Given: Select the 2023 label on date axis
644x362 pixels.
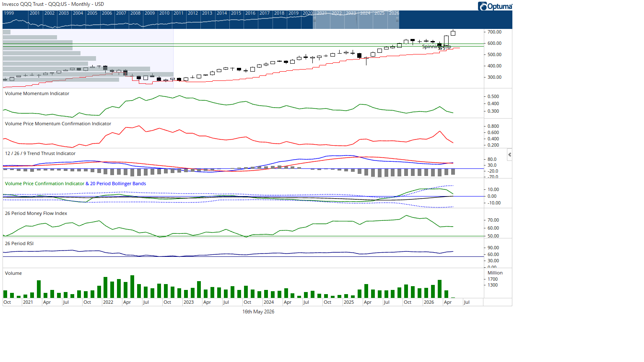Looking at the screenshot, I should click(189, 302).
